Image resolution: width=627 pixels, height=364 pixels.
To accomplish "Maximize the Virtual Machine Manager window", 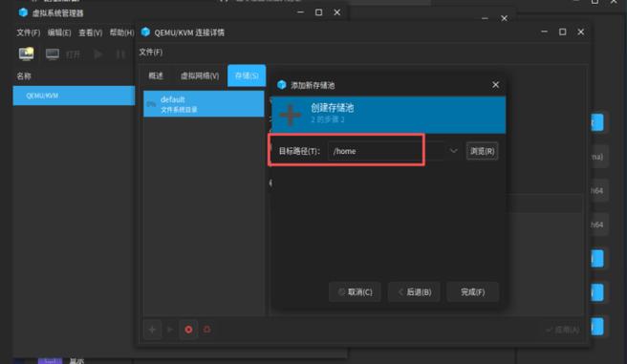I will tap(318, 12).
